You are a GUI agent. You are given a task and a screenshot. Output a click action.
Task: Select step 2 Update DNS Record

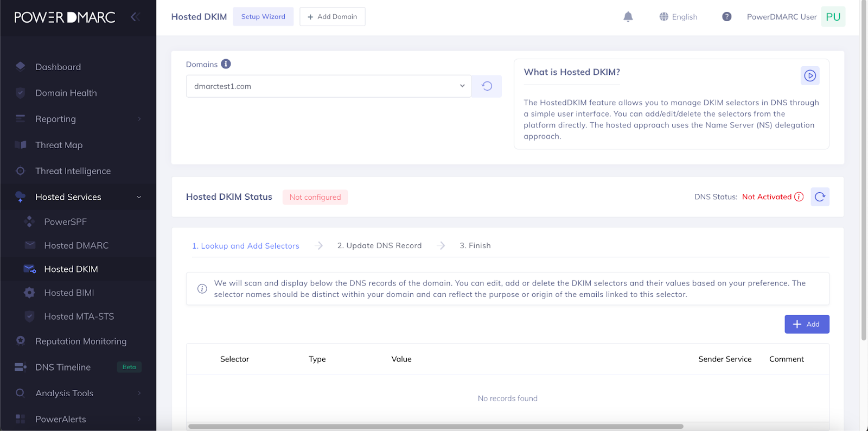point(380,245)
